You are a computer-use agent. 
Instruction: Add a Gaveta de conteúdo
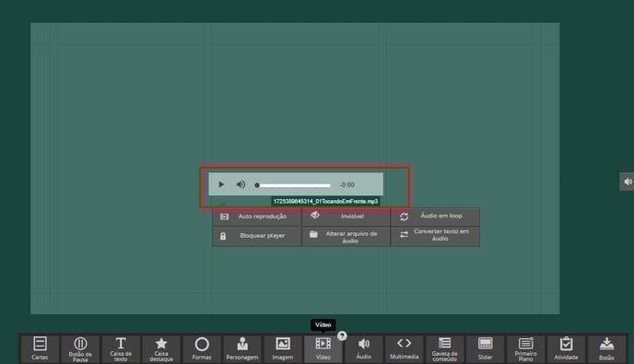444,348
